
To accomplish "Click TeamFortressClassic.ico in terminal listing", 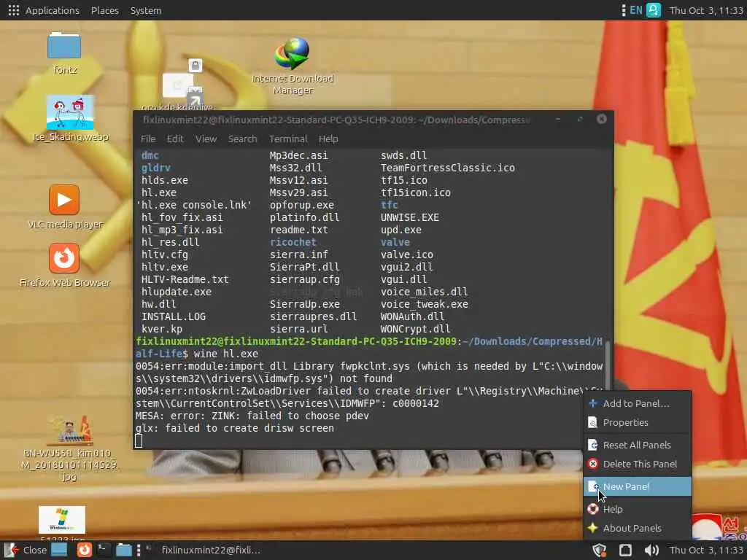I will (x=447, y=168).
